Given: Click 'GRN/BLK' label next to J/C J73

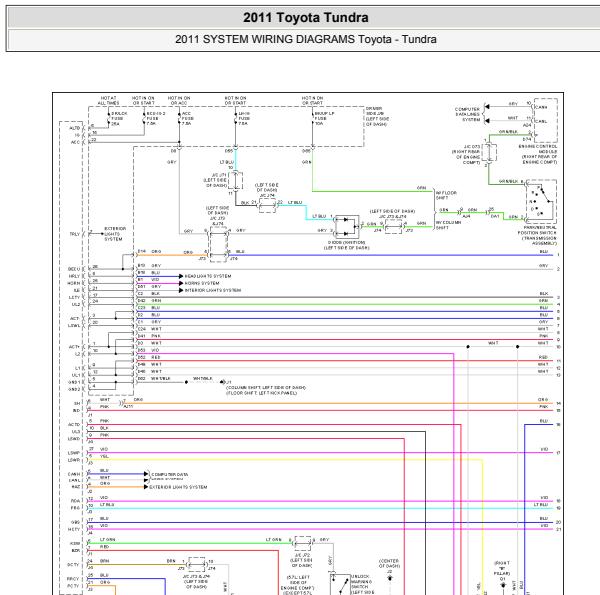Looking at the screenshot, I should 509,132.
